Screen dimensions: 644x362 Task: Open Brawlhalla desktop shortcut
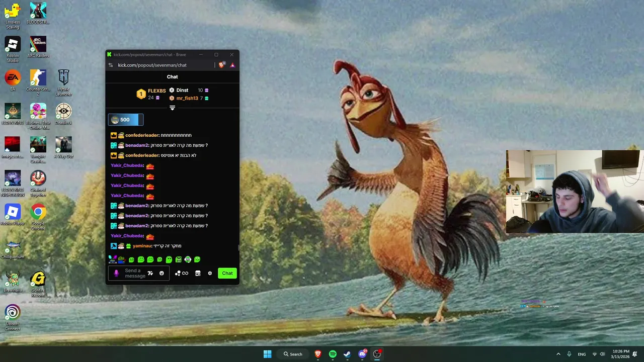click(13, 282)
